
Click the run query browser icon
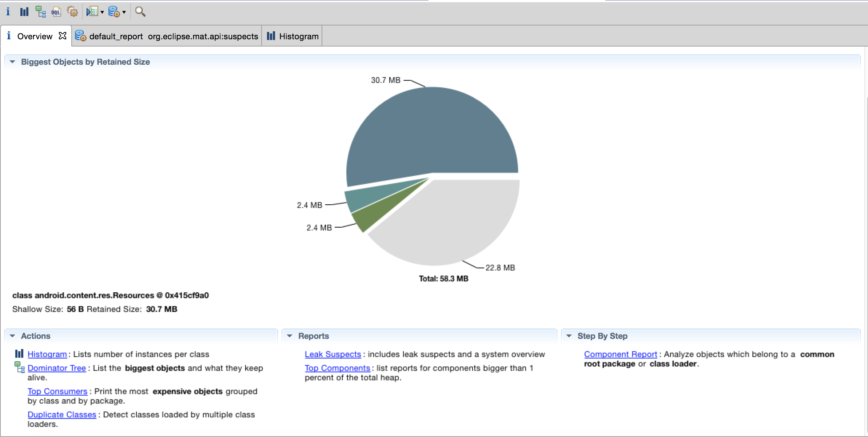(92, 12)
